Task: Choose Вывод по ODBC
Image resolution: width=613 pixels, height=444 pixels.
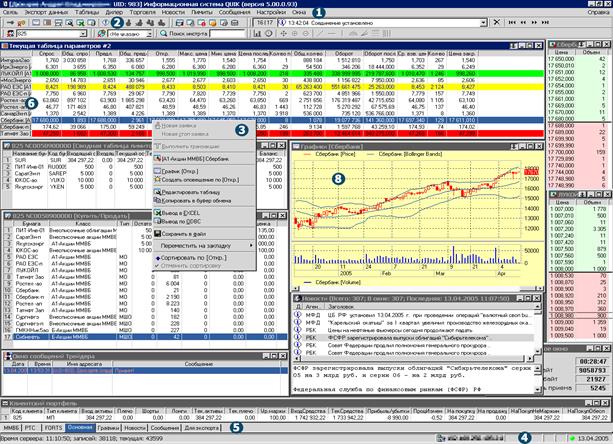Action: 204,221
